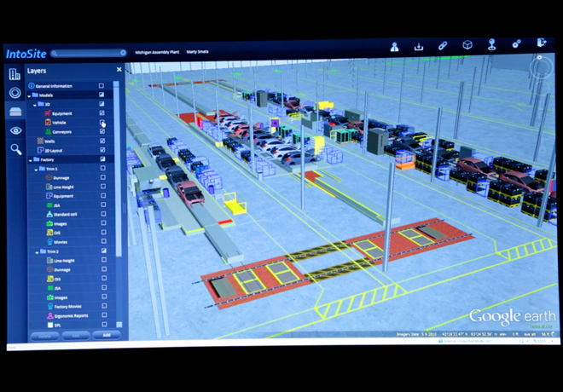Collapse the Trim 1 folder arrow
This screenshot has height=392, width=563.
tap(36, 170)
